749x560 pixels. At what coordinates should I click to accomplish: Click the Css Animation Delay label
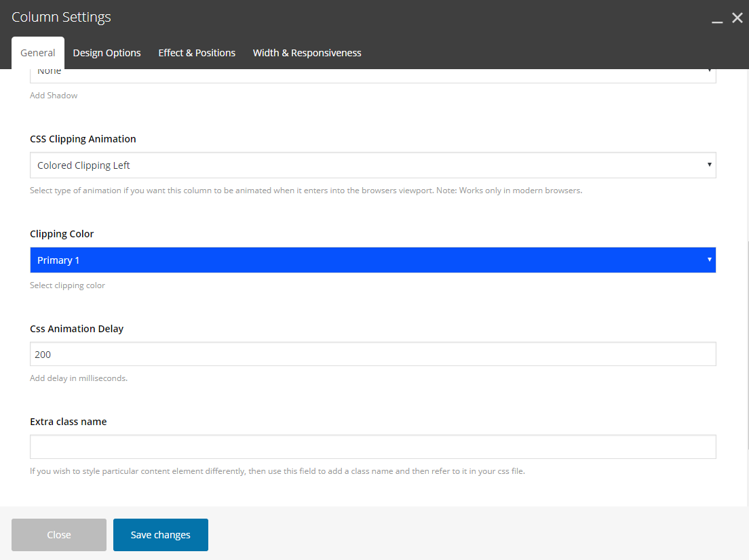click(x=77, y=329)
